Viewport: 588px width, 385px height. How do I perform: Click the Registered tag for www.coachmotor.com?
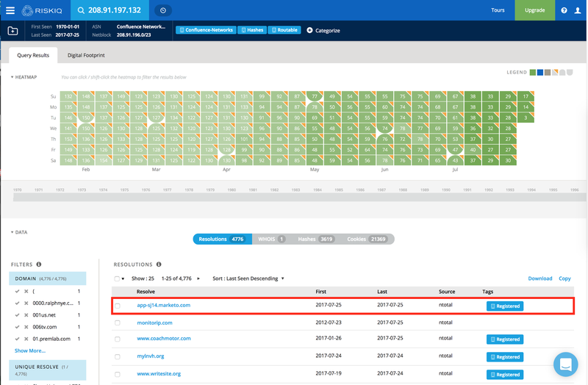pyautogui.click(x=505, y=339)
